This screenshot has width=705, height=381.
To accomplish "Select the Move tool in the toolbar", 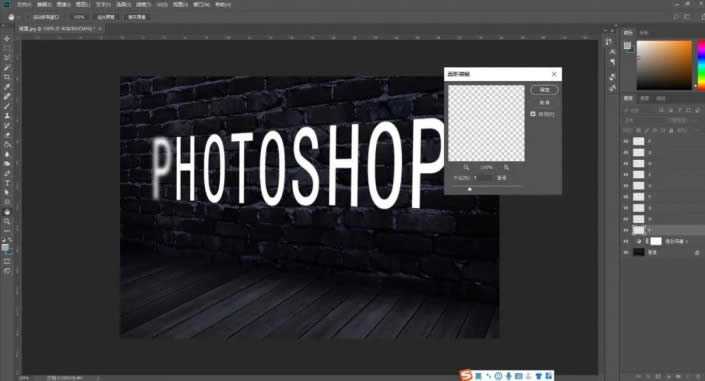I will coord(7,39).
